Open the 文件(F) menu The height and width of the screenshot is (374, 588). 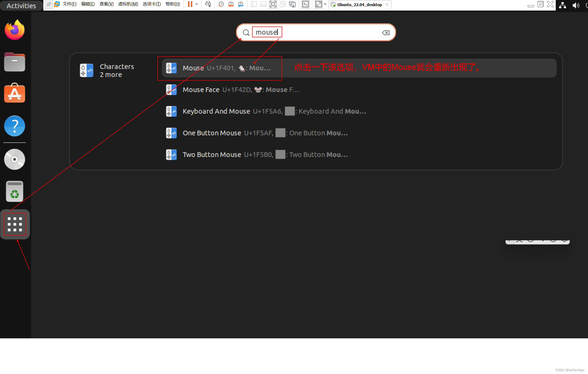pos(69,4)
